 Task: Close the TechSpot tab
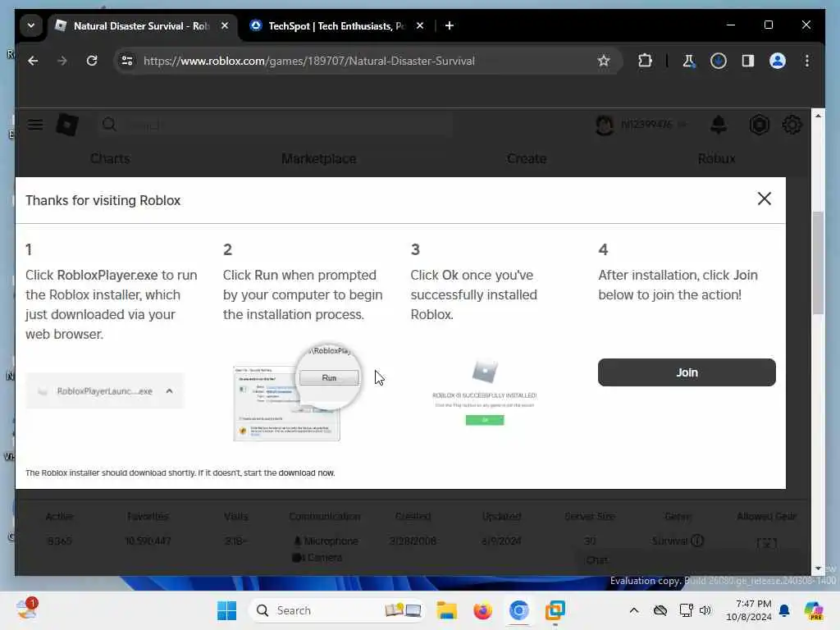[x=420, y=25]
